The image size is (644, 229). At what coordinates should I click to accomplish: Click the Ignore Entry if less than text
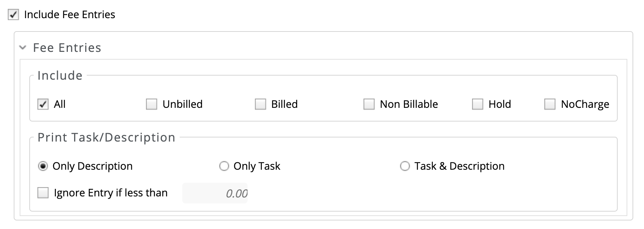coord(111,193)
